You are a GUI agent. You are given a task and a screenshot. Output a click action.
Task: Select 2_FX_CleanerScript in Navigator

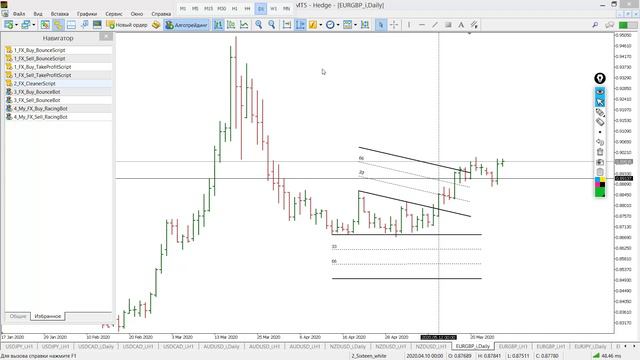[35, 83]
